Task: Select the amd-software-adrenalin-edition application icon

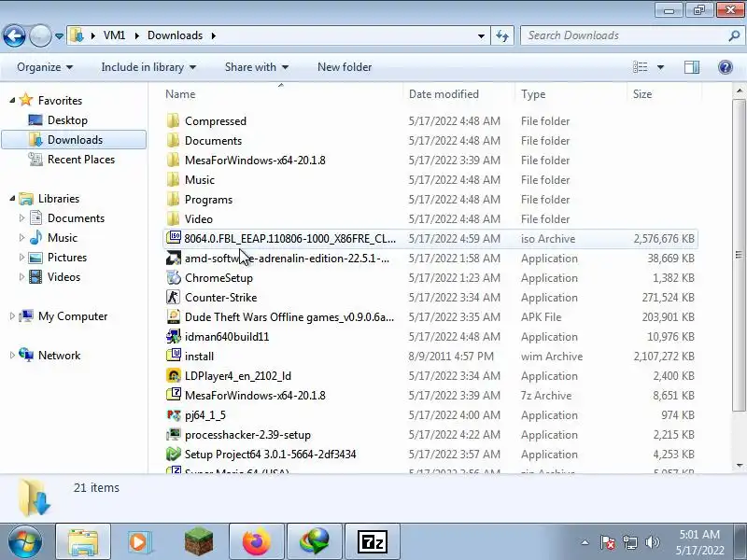Action: [174, 259]
